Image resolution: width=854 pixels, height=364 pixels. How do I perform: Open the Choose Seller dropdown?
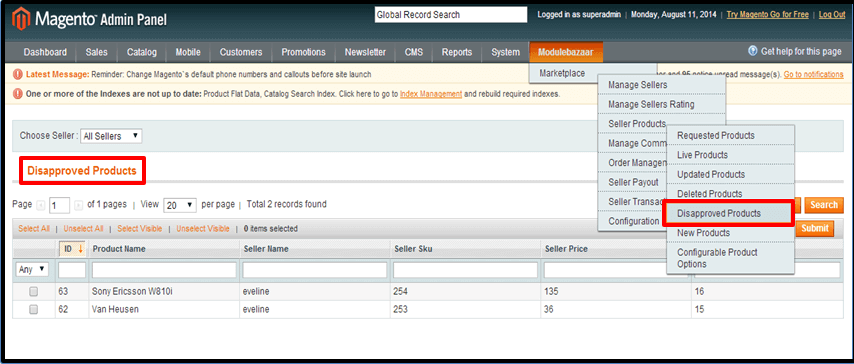(111, 136)
